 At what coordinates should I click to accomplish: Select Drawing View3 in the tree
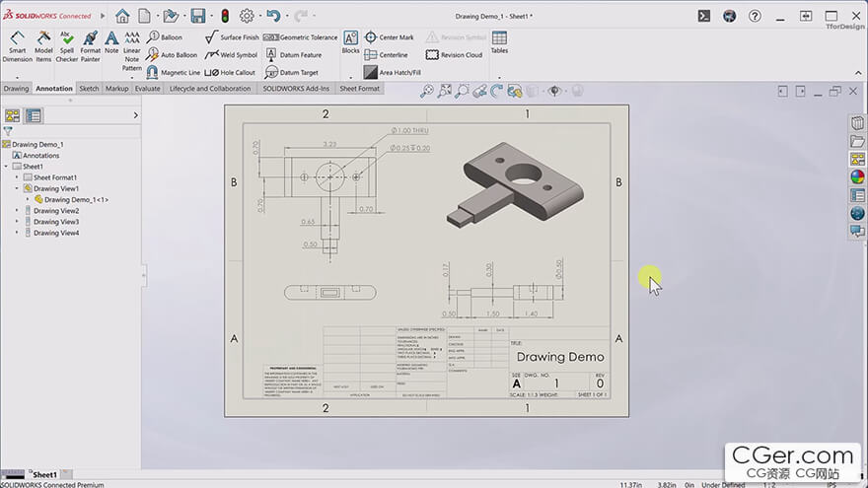[51, 222]
